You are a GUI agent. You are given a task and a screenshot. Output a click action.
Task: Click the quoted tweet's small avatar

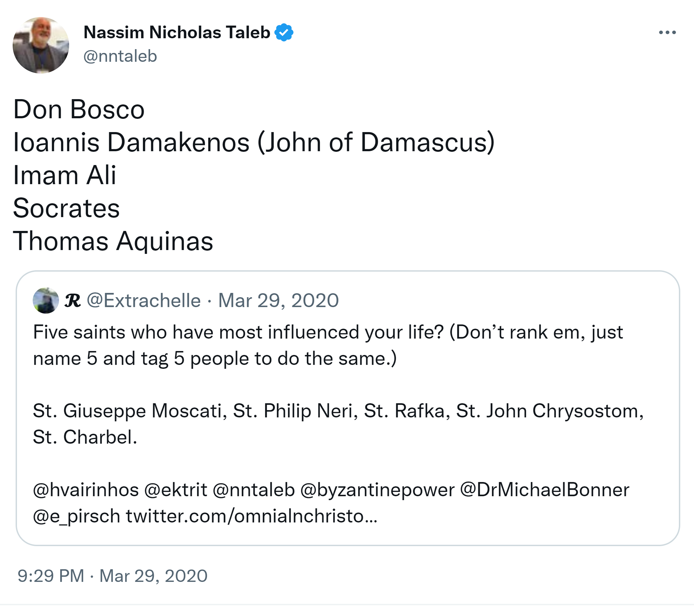[46, 301]
